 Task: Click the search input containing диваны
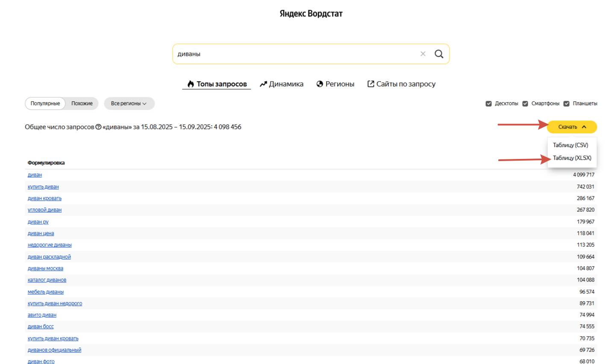click(x=295, y=54)
